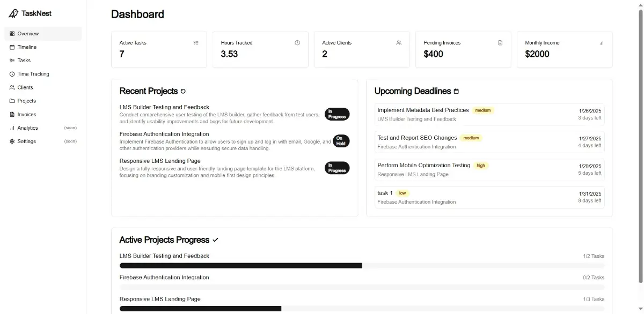This screenshot has width=644, height=314.
Task: Open Invoices from the sidebar
Action: (27, 114)
